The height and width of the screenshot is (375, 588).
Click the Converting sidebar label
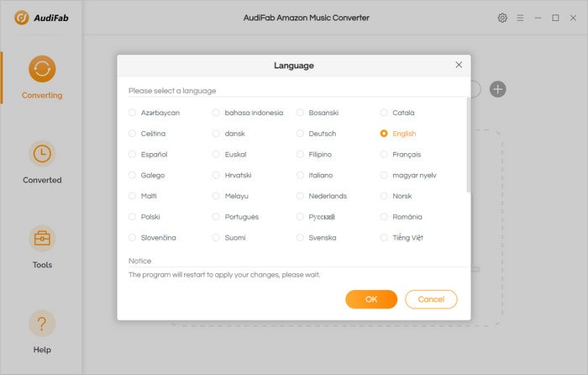[42, 95]
